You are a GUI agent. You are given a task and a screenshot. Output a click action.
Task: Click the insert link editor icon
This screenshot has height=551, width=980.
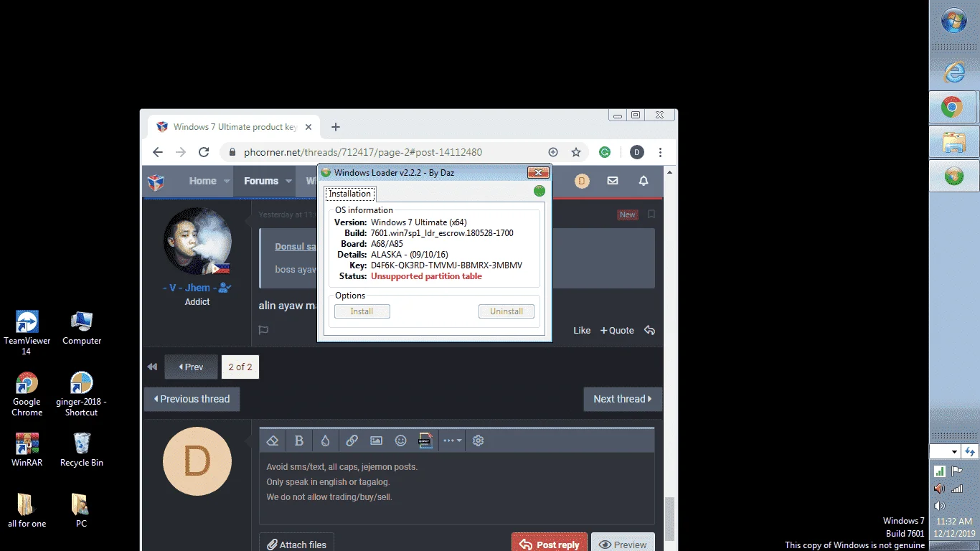[352, 441]
